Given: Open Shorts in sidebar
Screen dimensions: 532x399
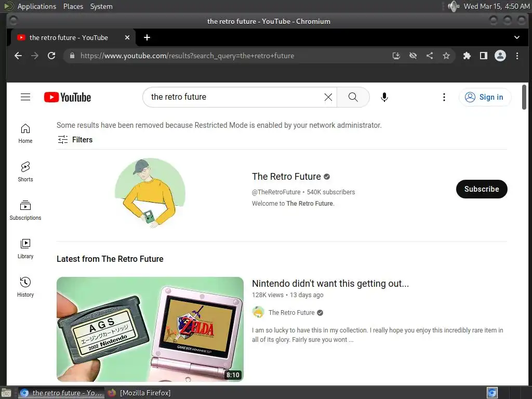Looking at the screenshot, I should (x=25, y=172).
